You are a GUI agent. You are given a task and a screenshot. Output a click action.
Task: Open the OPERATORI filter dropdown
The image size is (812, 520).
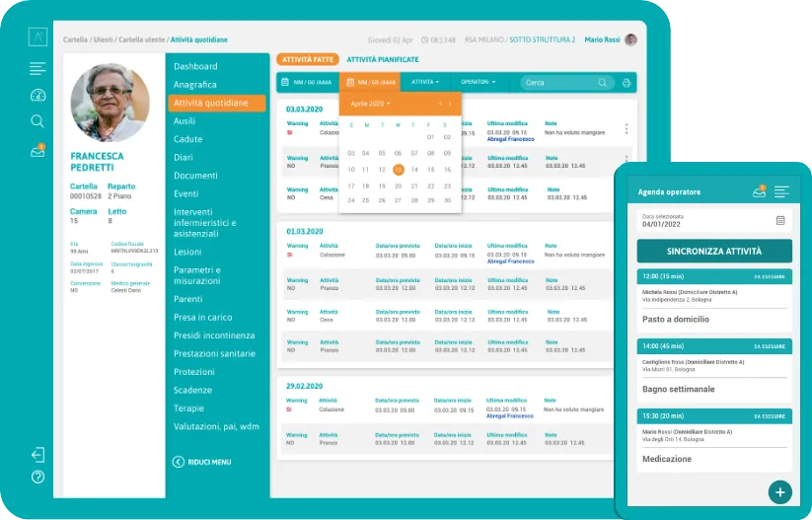[478, 82]
